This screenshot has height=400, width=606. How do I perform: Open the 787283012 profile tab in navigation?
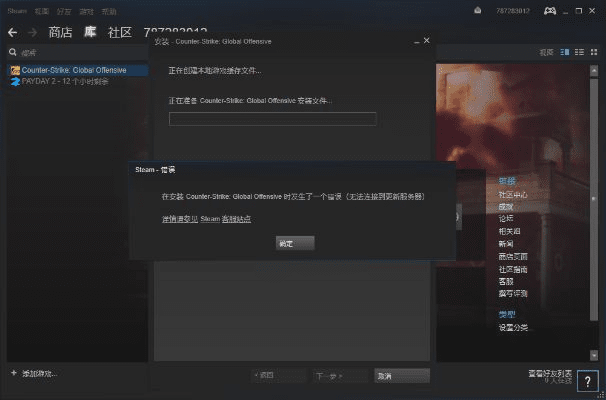click(x=175, y=32)
